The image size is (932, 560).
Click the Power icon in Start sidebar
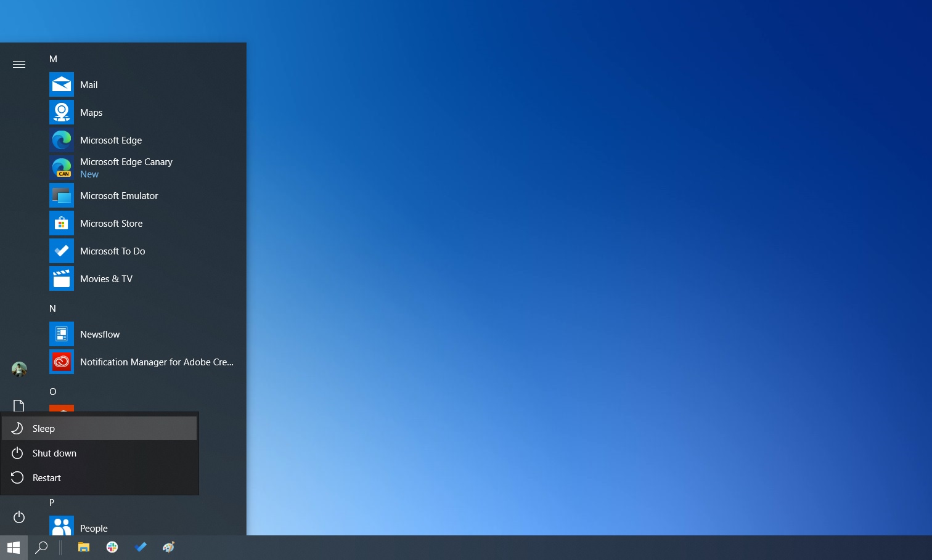pyautogui.click(x=19, y=517)
